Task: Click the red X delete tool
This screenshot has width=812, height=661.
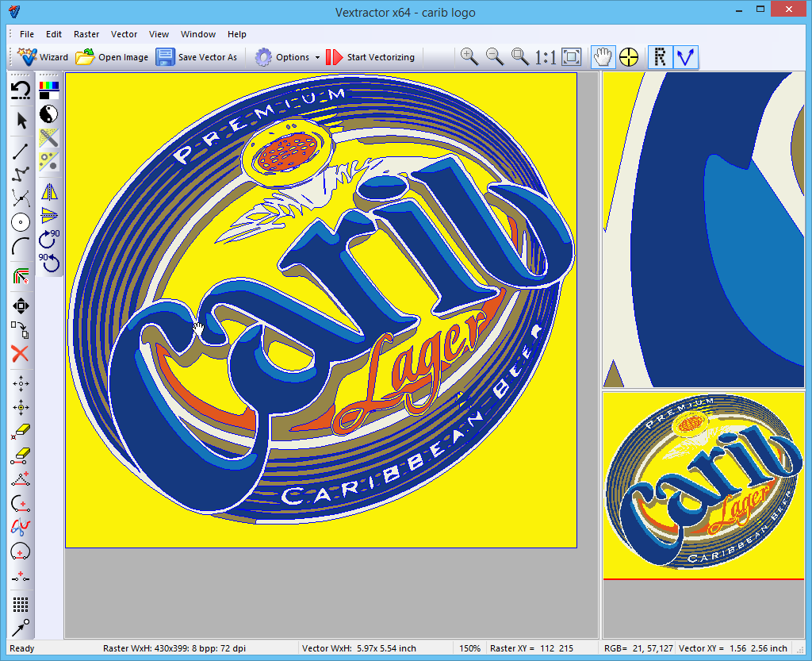Action: coord(21,354)
